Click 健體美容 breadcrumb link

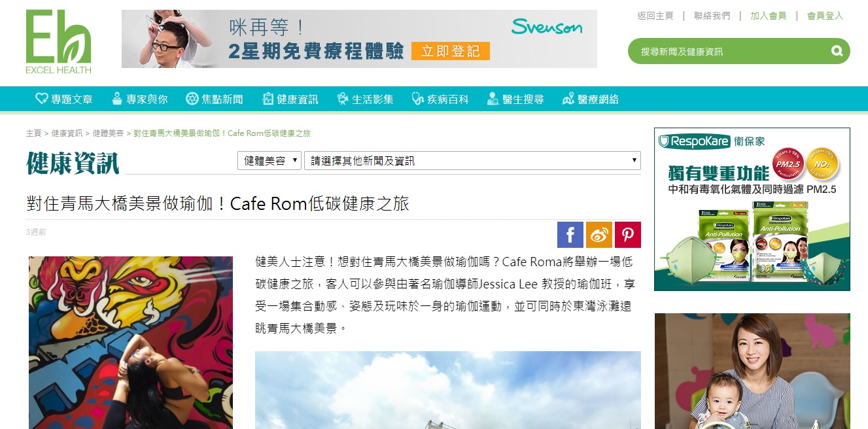(x=108, y=133)
